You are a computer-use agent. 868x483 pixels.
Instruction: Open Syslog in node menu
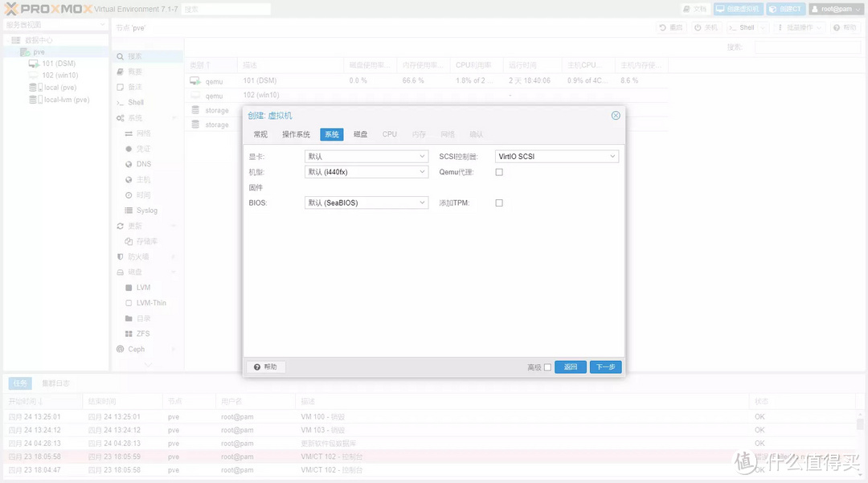coord(148,211)
